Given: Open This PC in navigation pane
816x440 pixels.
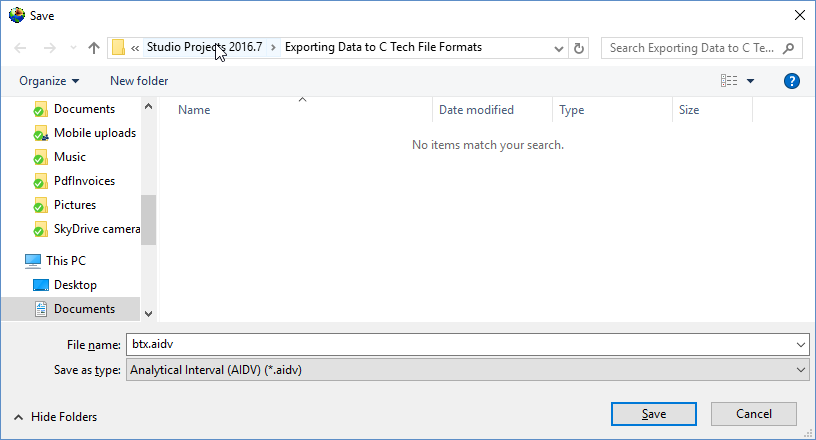Looking at the screenshot, I should pos(67,260).
